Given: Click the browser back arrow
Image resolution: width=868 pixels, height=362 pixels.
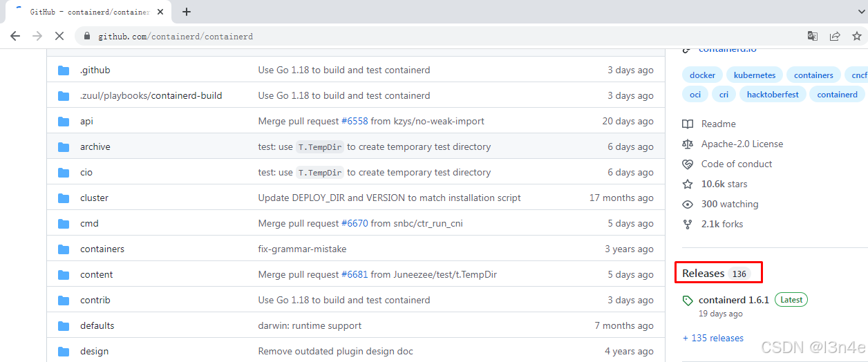Looking at the screenshot, I should pos(15,36).
